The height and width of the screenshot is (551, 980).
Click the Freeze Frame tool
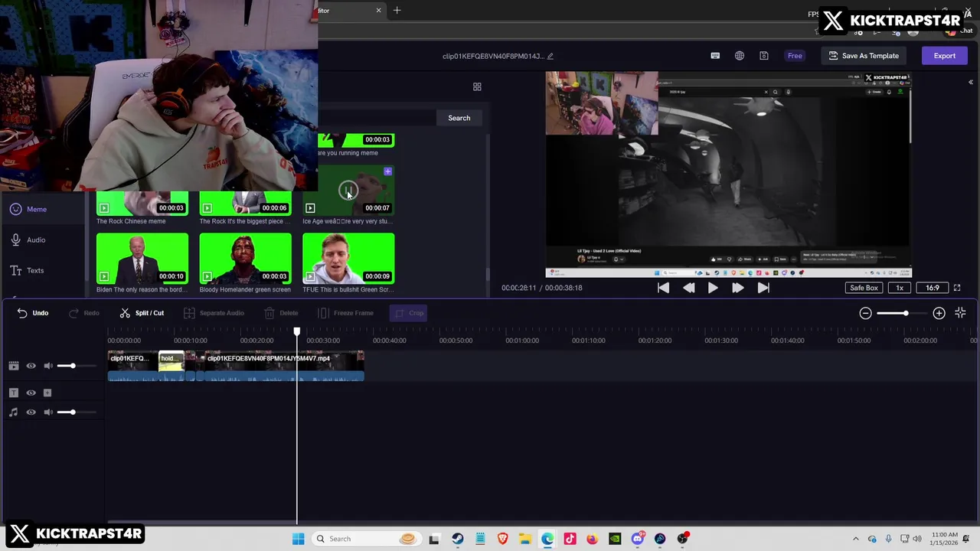(x=345, y=313)
